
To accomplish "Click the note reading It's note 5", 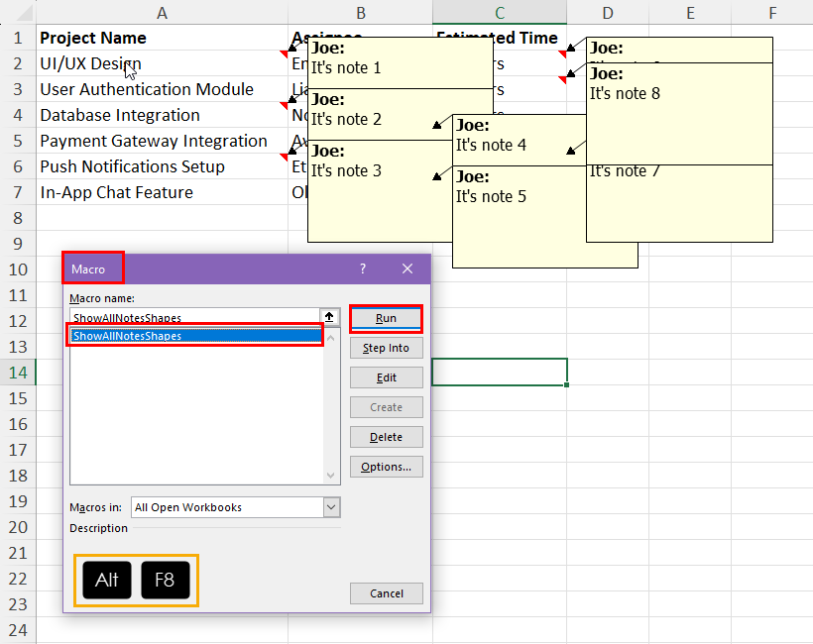I will coord(519,217).
